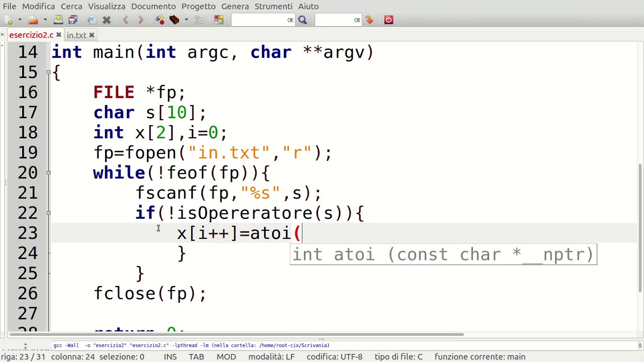Click the 'char s[10];' declaration

[x=150, y=113]
